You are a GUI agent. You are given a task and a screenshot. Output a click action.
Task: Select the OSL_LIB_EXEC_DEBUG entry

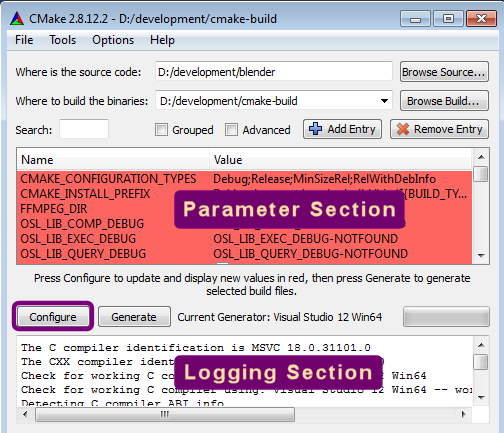pyautogui.click(x=78, y=239)
